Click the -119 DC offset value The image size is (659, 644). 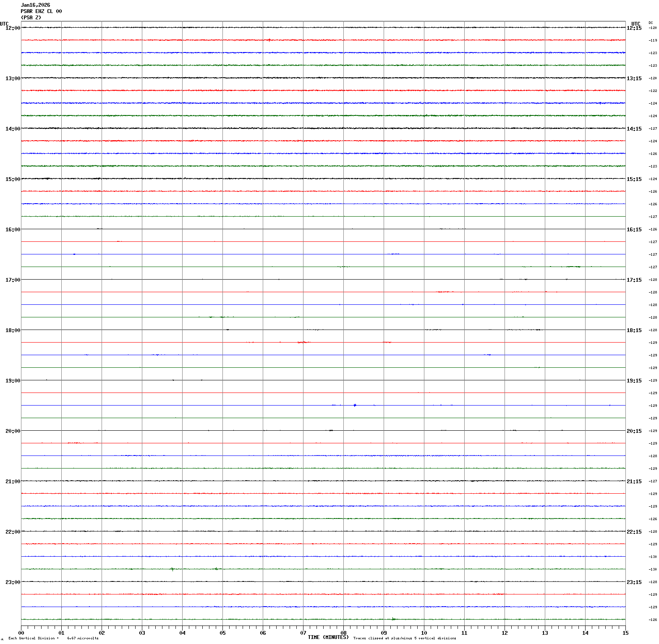point(653,41)
